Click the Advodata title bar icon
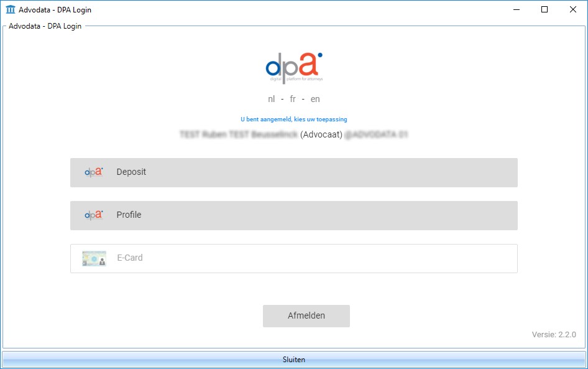 [11, 9]
